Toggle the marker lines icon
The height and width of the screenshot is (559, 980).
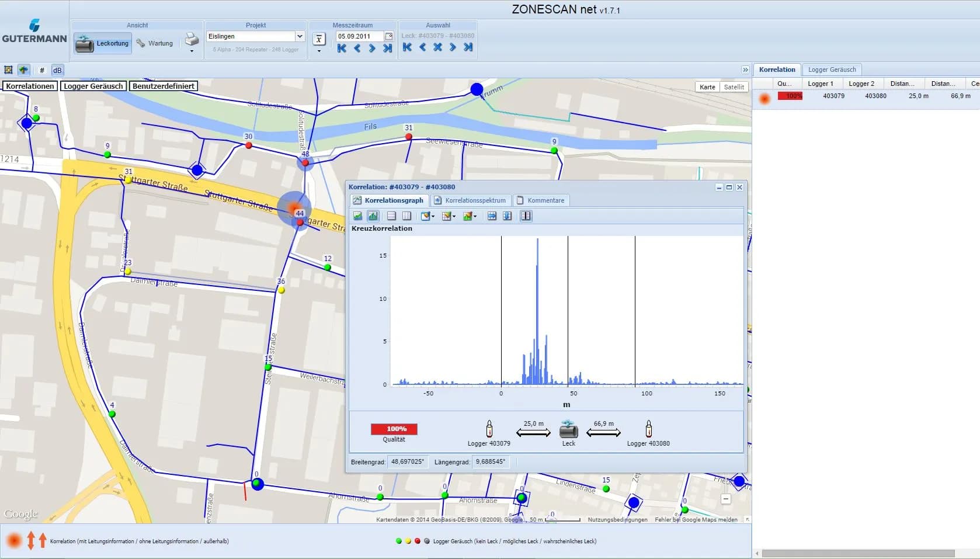pyautogui.click(x=526, y=216)
